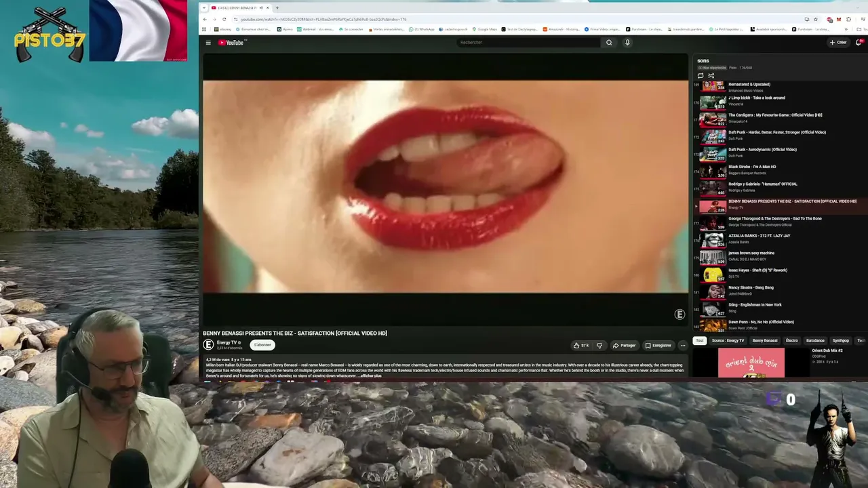Click the YouTube search magnifier button
Viewport: 868px width, 488px height.
pos(609,43)
